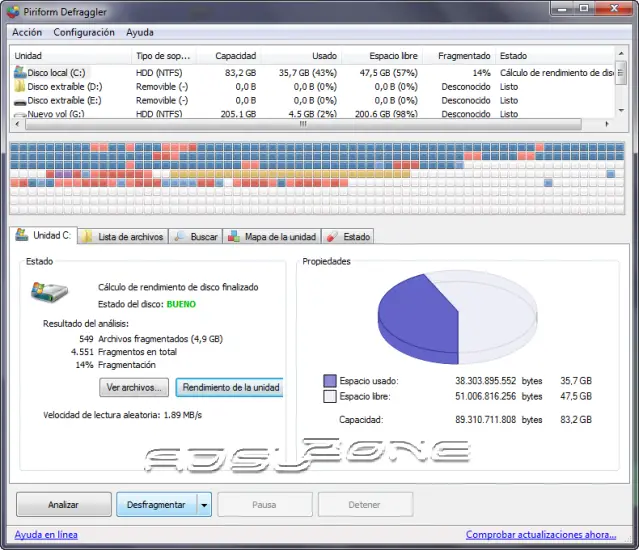Screen dimensions: 639x550
Task: Click the horizontal scrollbar right arrow
Action: click(607, 124)
